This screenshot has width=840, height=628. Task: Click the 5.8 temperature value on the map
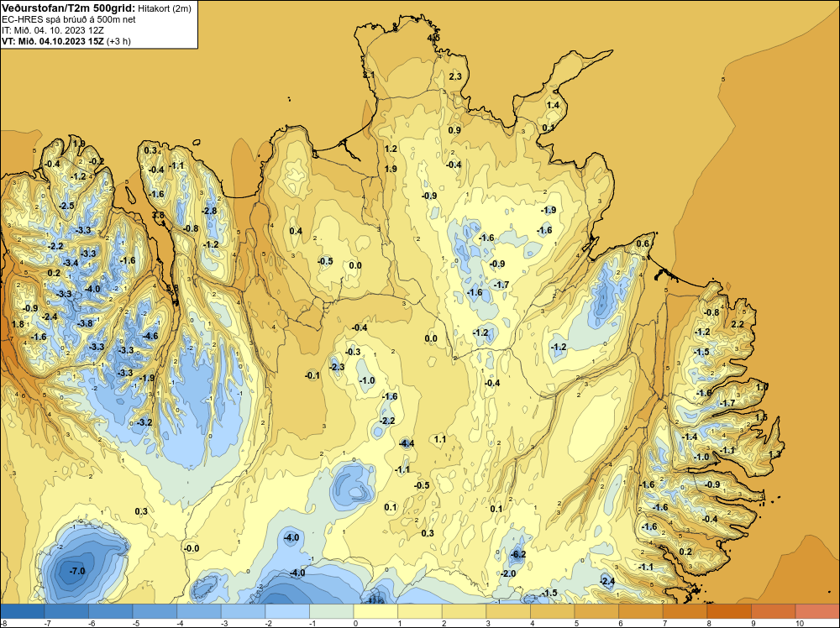(172, 288)
